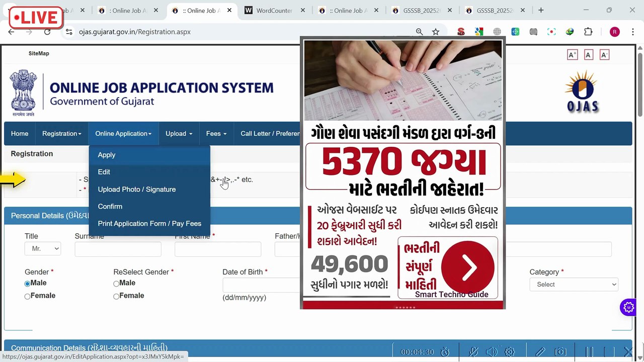Select Female under ReSelect Gender
The height and width of the screenshot is (362, 644).
[x=116, y=297]
